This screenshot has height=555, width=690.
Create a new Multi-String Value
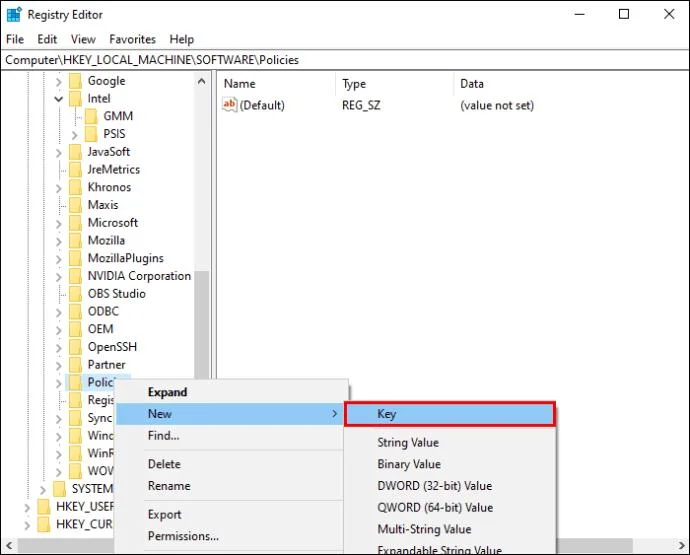(450, 529)
